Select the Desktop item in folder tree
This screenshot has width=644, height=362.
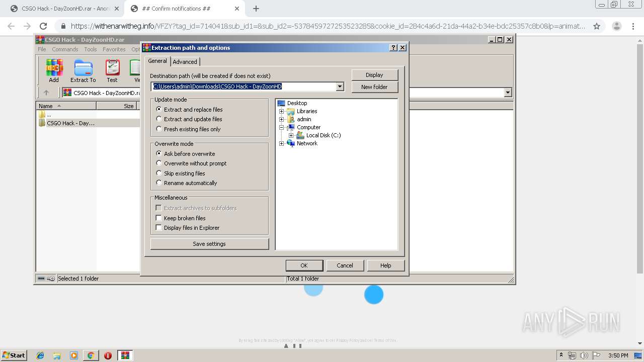click(297, 103)
